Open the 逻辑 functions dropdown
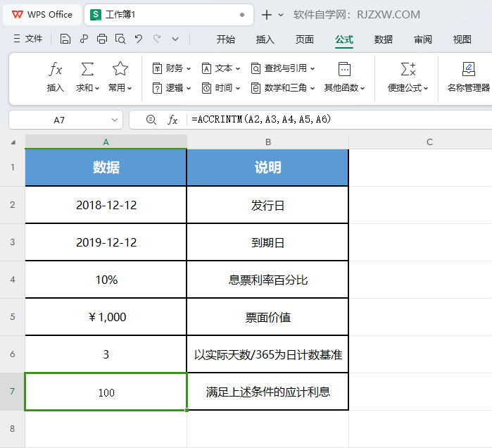The height and width of the screenshot is (448, 492). [x=171, y=88]
